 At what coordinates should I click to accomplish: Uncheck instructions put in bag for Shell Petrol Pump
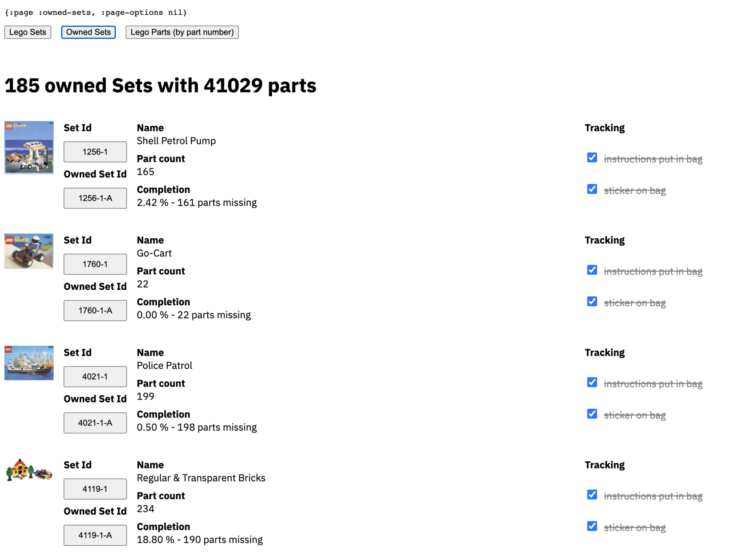pyautogui.click(x=592, y=158)
